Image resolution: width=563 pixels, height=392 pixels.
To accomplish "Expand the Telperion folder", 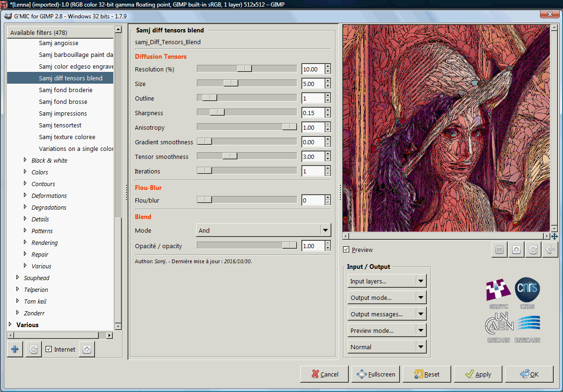I will [17, 289].
